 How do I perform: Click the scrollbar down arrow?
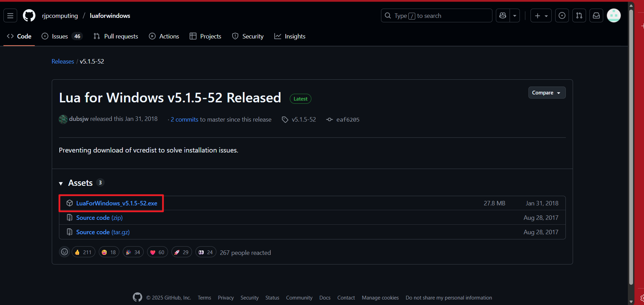point(631,302)
